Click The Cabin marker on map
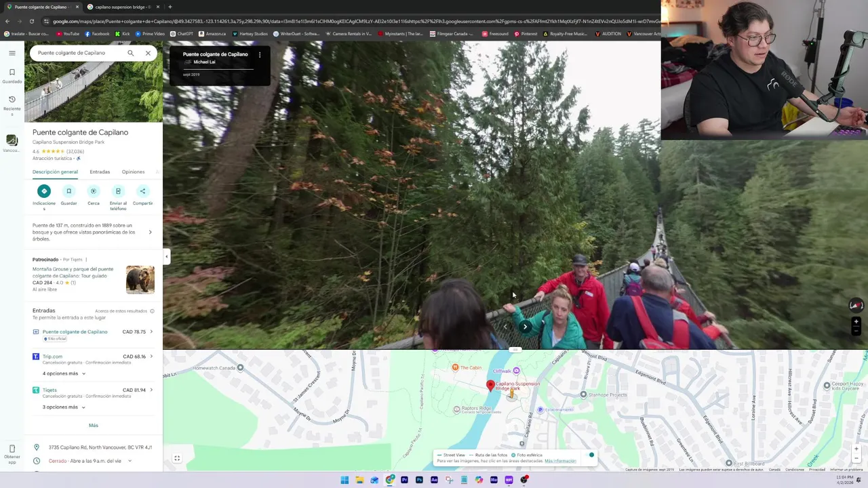This screenshot has height=488, width=868. (456, 367)
